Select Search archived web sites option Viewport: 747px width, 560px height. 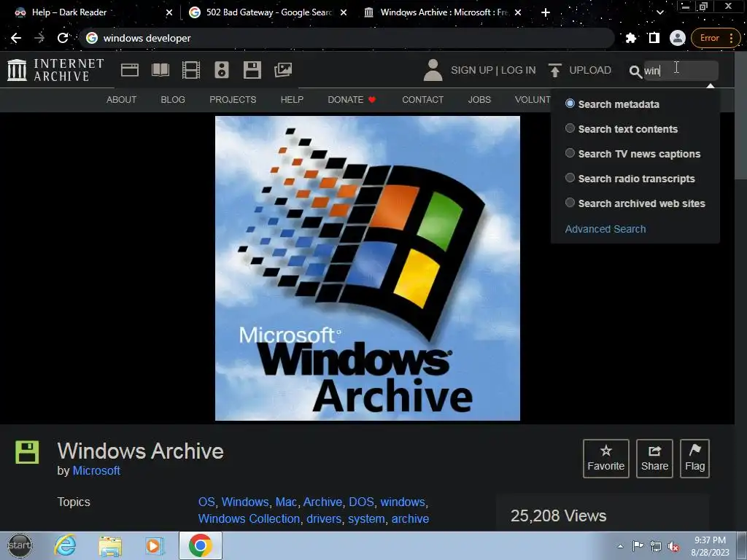[570, 203]
